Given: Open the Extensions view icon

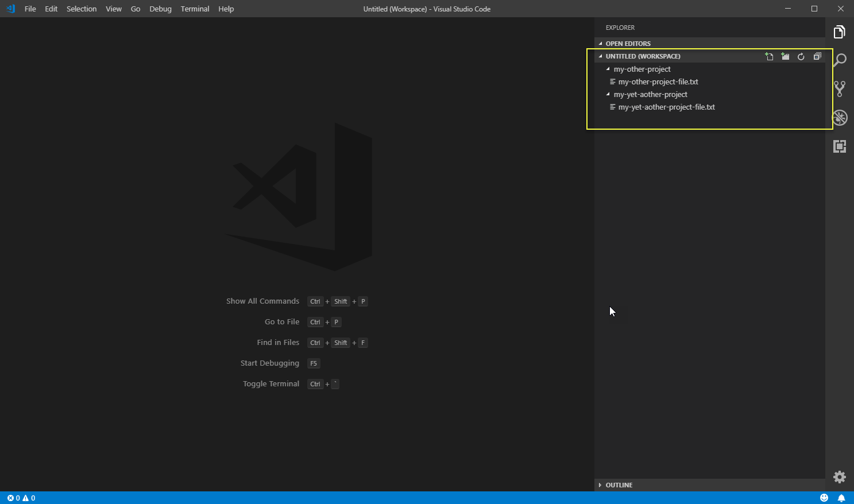Looking at the screenshot, I should (x=839, y=146).
